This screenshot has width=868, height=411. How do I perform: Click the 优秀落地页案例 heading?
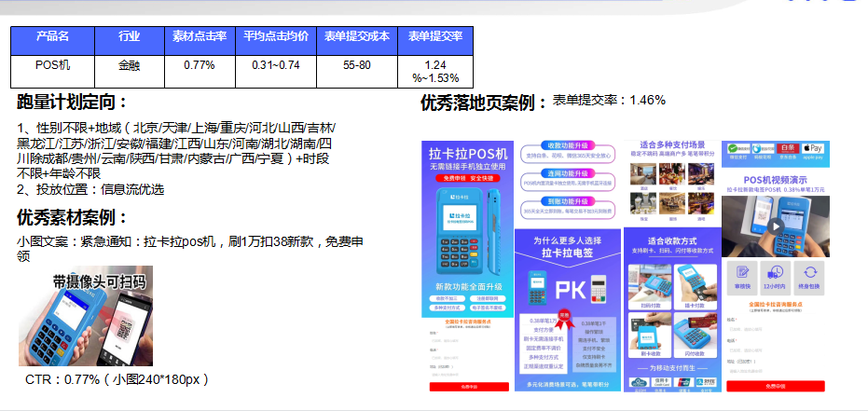click(x=485, y=103)
